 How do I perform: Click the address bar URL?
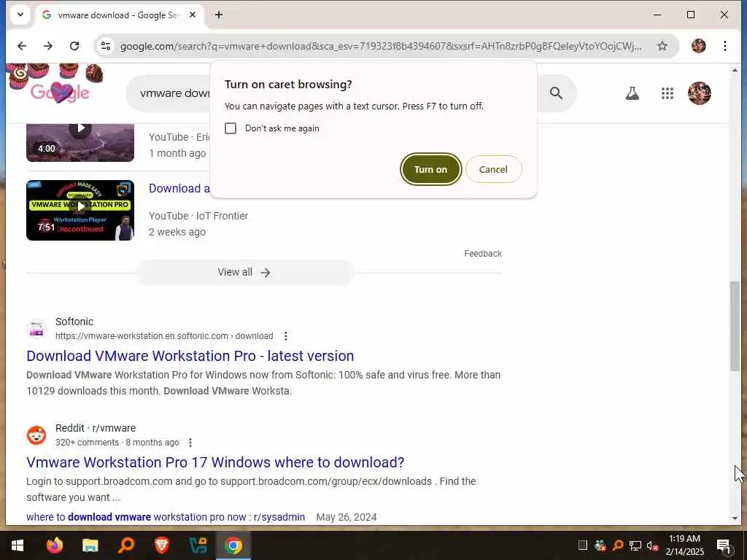380,46
